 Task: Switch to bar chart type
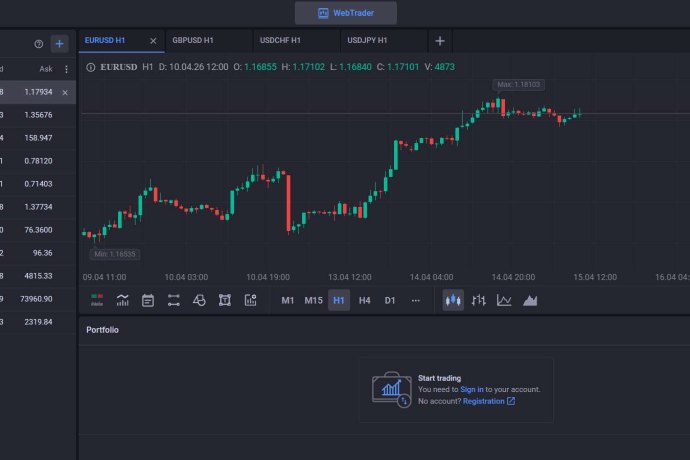[478, 300]
